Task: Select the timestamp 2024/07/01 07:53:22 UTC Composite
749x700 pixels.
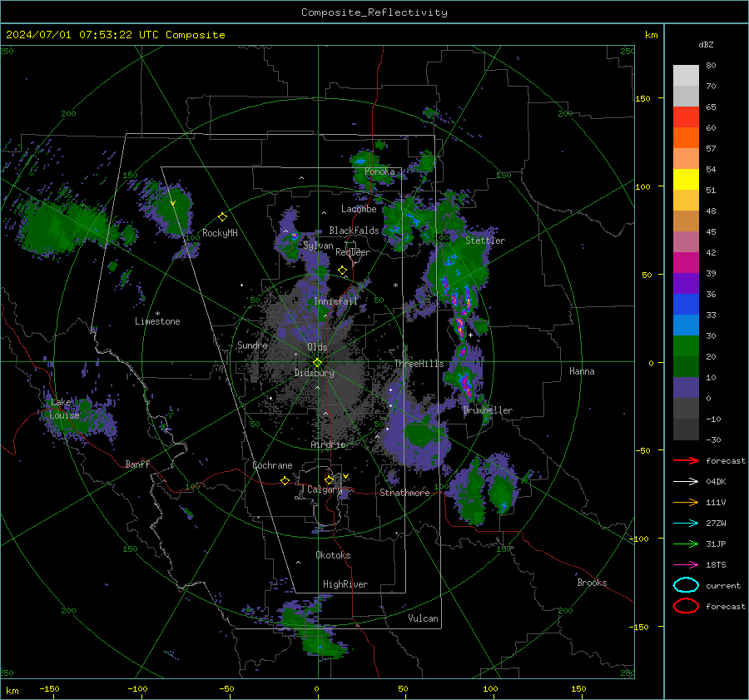Action: [115, 35]
